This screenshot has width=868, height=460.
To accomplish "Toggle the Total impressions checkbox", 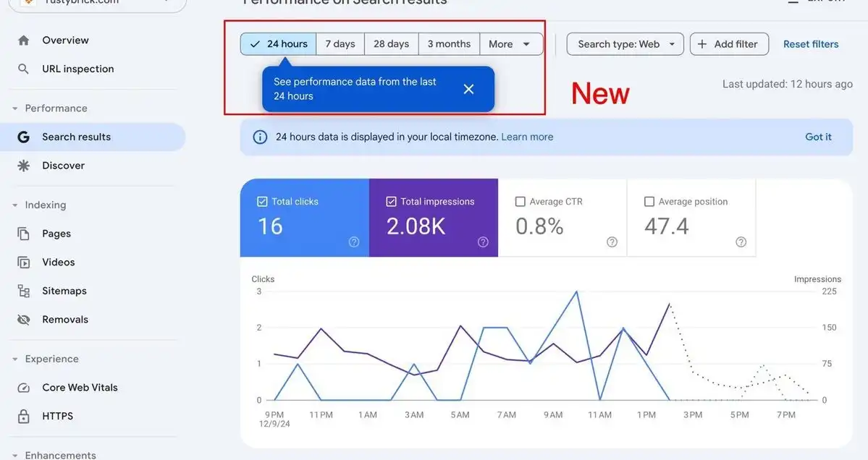I will [391, 202].
